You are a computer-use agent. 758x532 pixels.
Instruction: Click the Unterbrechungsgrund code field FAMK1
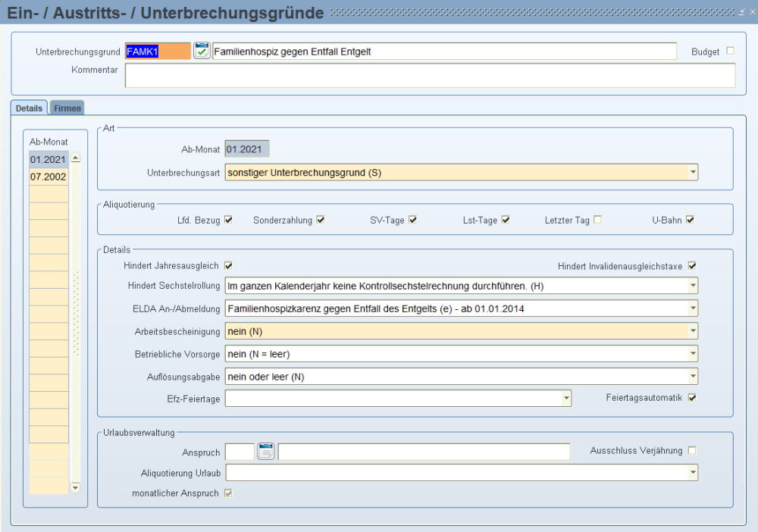[158, 52]
